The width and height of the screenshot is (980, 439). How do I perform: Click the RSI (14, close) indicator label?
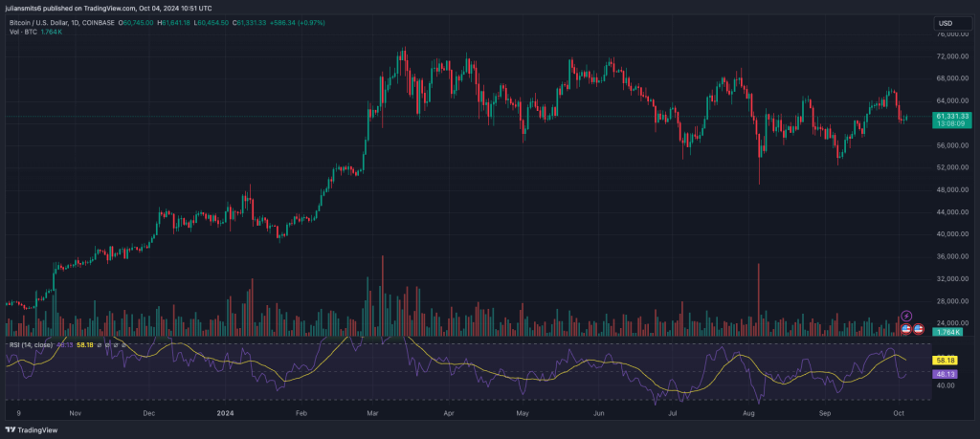[30, 344]
